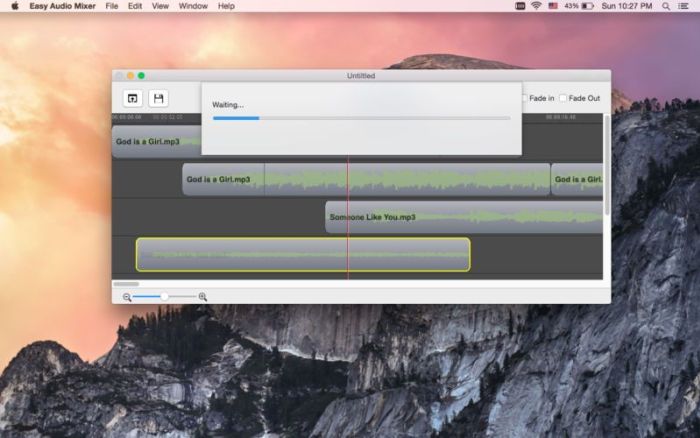
Task: Click the timeline zoom slider knob
Action: [164, 296]
